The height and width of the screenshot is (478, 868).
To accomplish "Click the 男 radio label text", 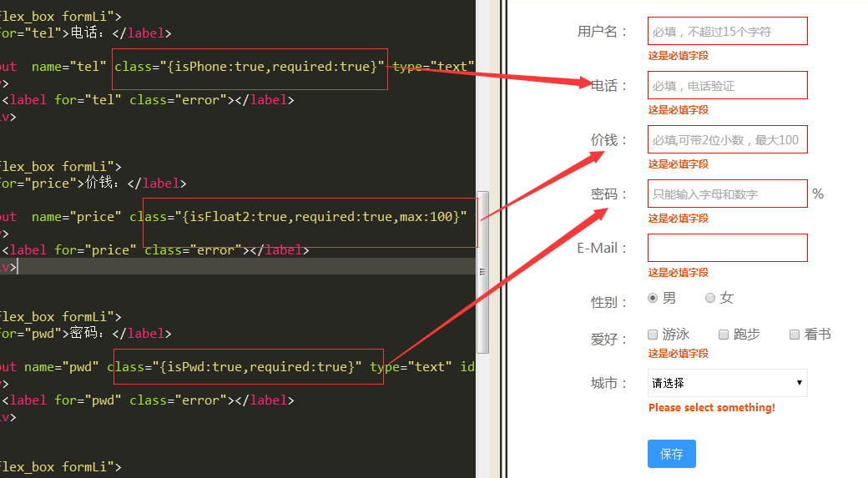I will [x=669, y=298].
